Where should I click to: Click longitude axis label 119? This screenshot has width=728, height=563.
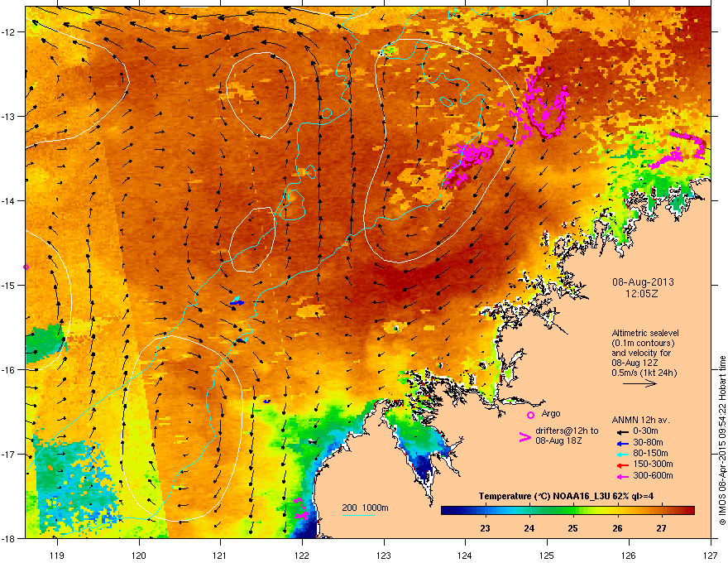(x=57, y=555)
